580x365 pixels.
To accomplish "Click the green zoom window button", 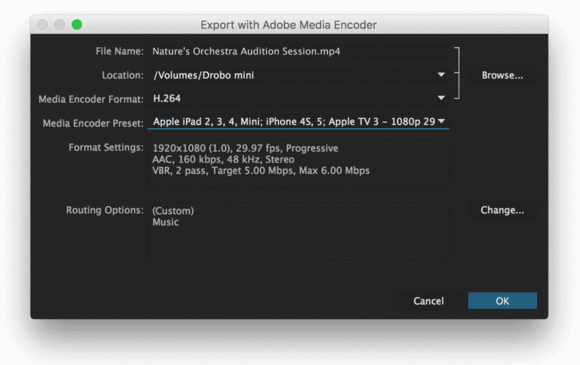I will click(x=77, y=24).
